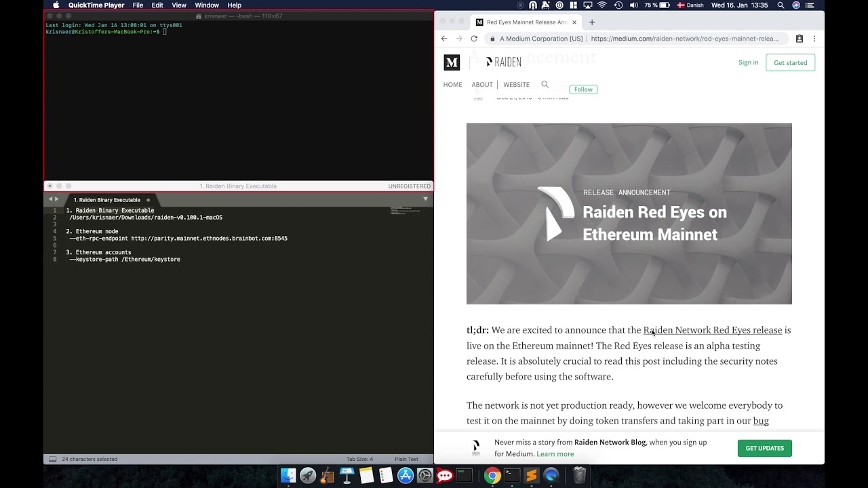Viewport: 868px width, 488px height.
Task: Open System Preferences from the Dock
Action: tap(425, 476)
